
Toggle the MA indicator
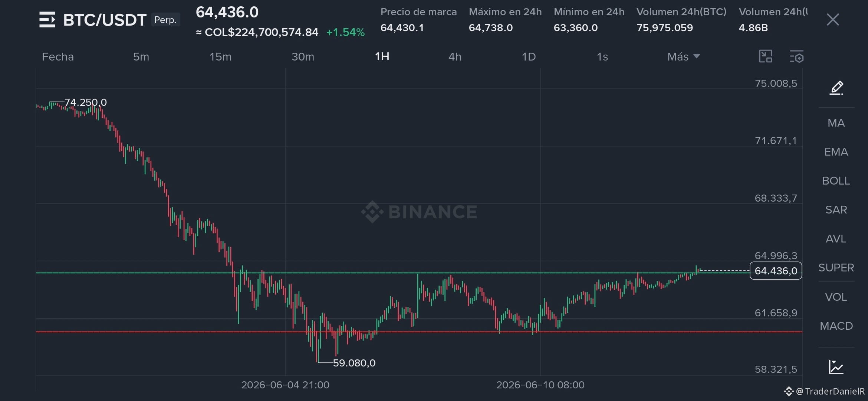[x=836, y=123]
